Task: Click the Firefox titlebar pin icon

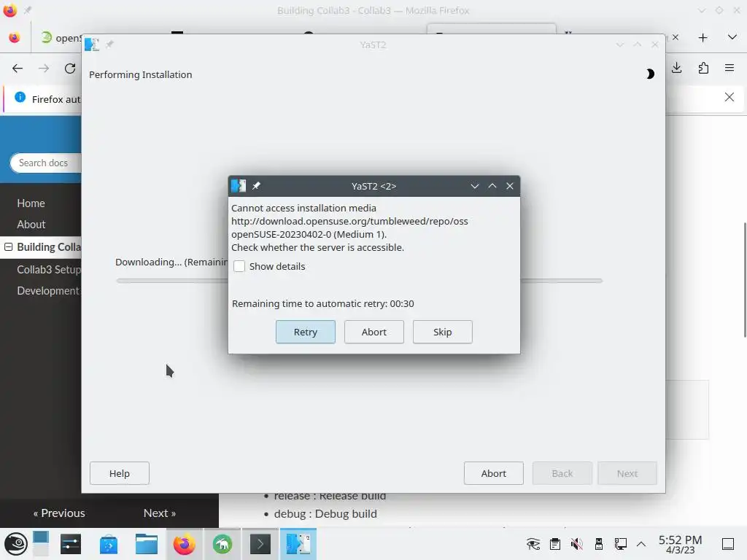Action: point(28,10)
